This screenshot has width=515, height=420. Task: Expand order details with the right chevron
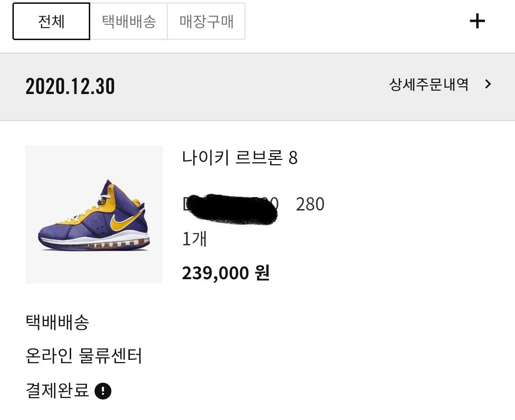(x=488, y=84)
